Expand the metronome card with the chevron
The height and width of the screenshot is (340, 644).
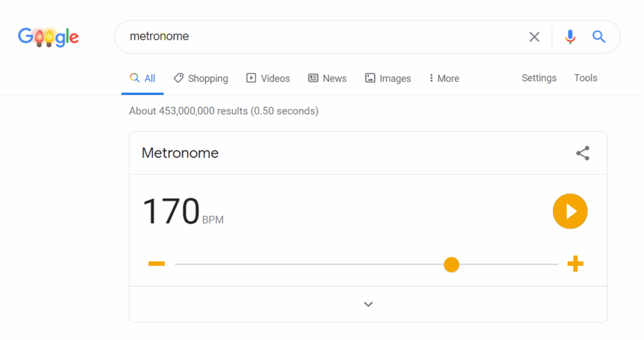[369, 305]
